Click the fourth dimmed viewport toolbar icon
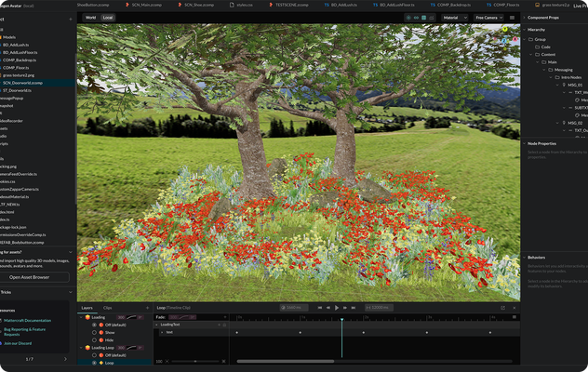588x372 pixels. pyautogui.click(x=432, y=18)
